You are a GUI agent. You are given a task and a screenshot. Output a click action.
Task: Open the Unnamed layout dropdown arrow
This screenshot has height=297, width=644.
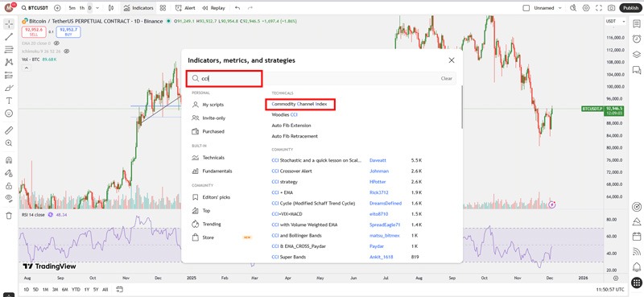[559, 8]
